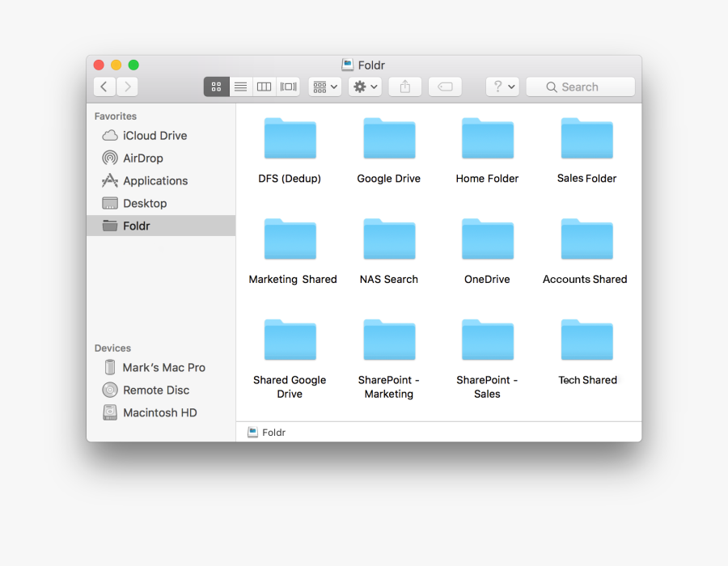Open the Google Drive folder
This screenshot has width=728, height=566.
pyautogui.click(x=388, y=137)
